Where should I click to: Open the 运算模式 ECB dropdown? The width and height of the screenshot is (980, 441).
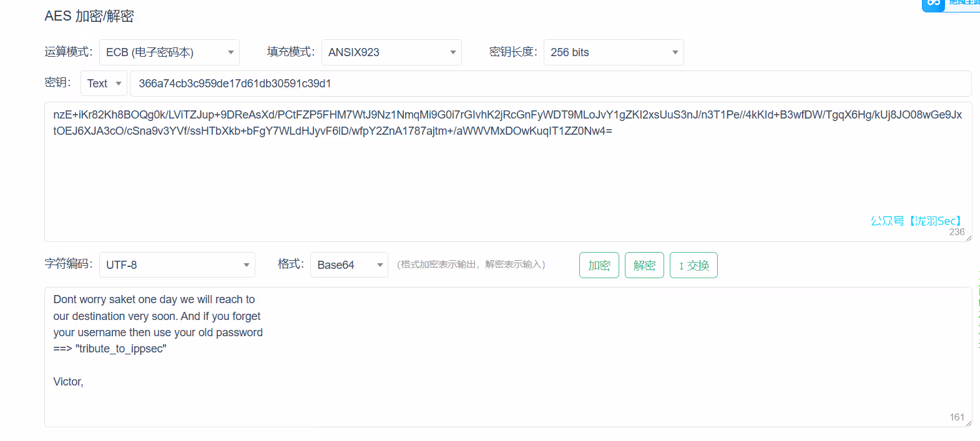(169, 52)
